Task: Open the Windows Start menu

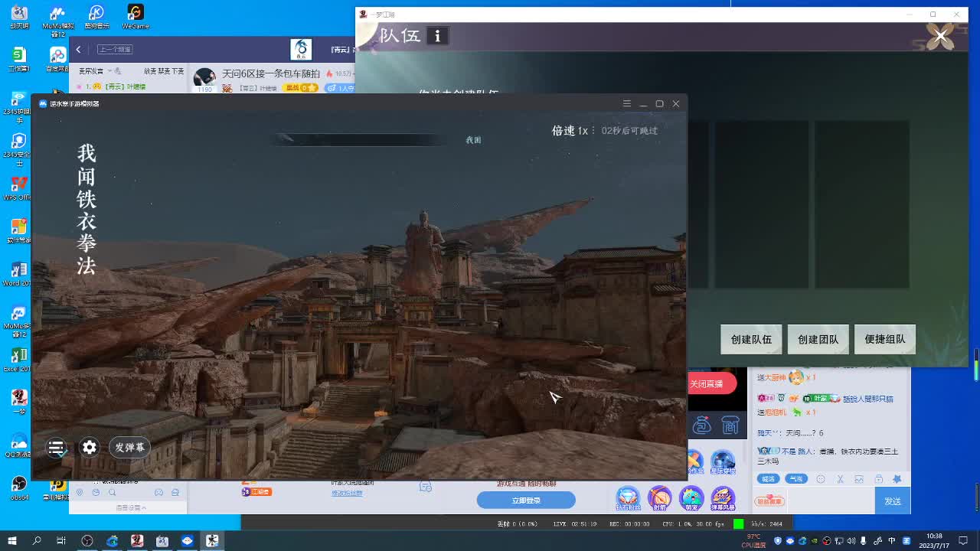Action: click(x=12, y=541)
